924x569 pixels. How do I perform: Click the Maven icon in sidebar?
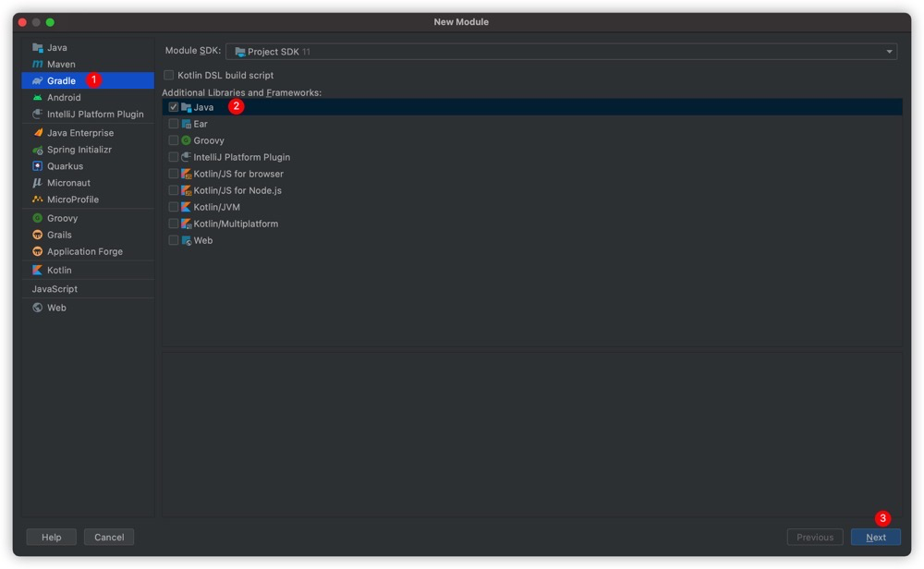point(38,65)
